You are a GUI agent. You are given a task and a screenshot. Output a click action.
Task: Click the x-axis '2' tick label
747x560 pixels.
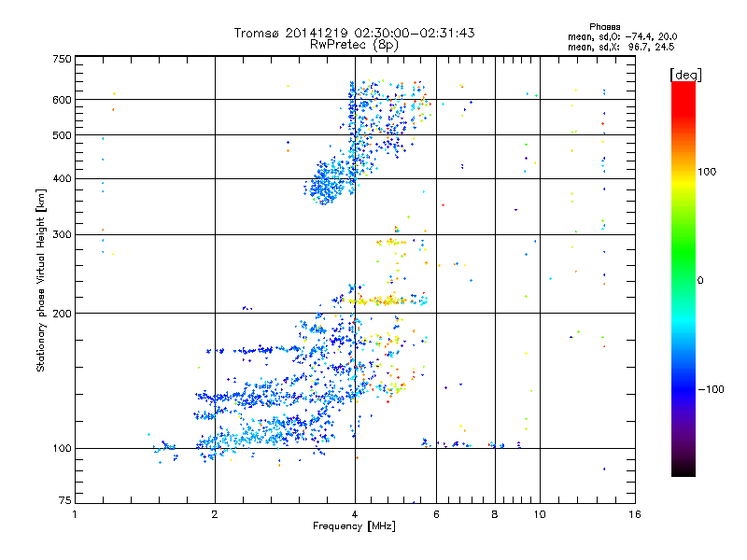coord(215,514)
